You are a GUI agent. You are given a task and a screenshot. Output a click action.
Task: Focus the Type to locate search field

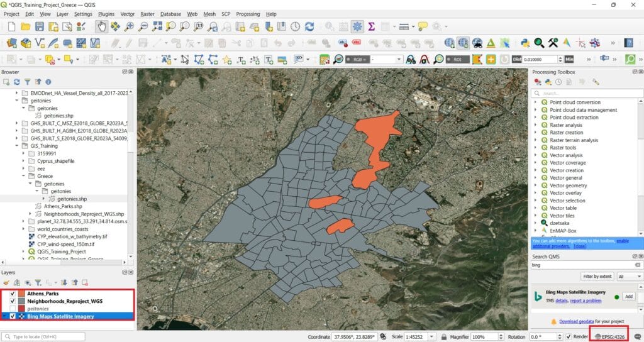(43, 337)
